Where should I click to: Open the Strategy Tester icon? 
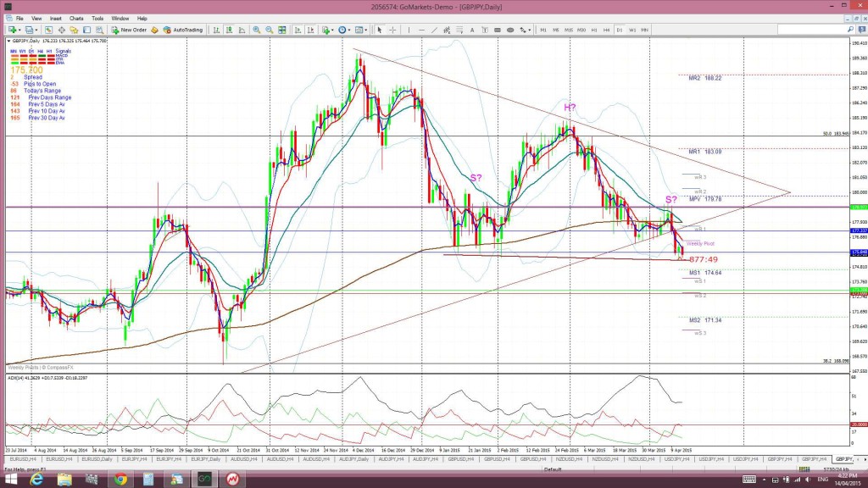[100, 30]
